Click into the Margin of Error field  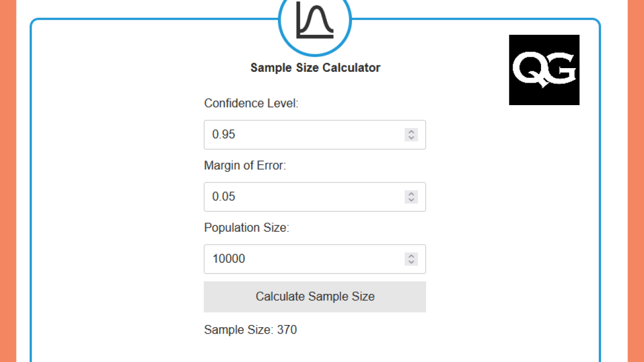point(301,197)
